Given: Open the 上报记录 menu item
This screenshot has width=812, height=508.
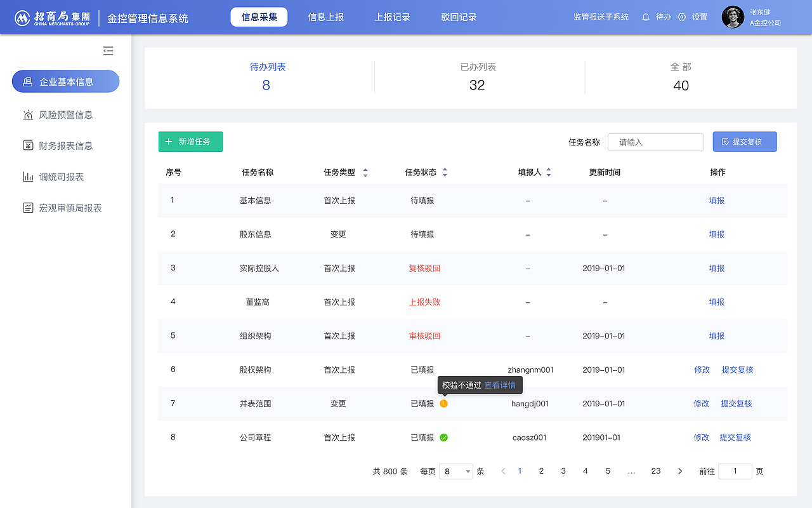Looking at the screenshot, I should [x=392, y=17].
